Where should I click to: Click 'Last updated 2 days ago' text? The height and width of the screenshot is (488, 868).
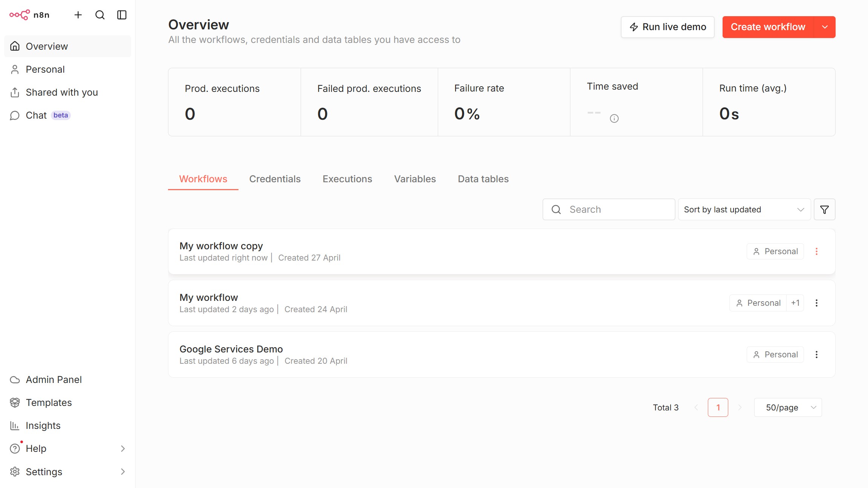click(226, 310)
